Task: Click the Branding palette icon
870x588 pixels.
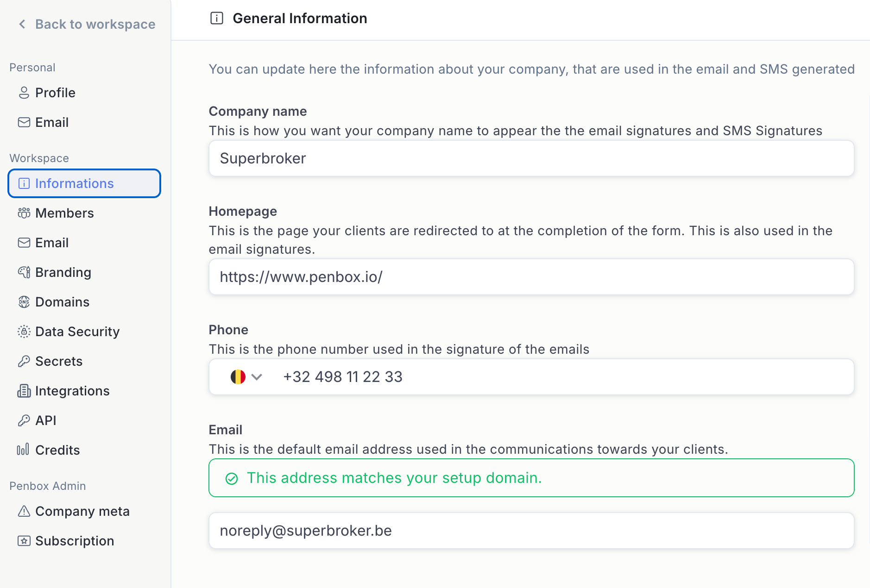Action: pos(24,272)
